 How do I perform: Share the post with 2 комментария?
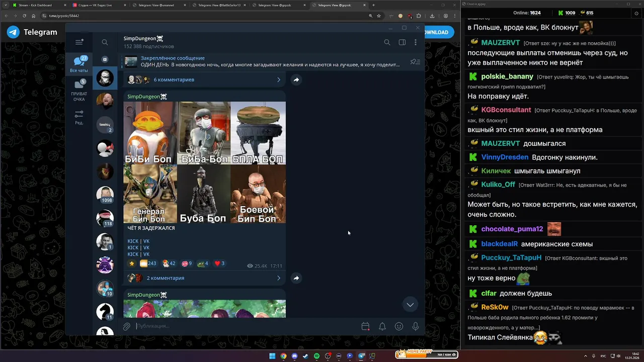pos(296,278)
